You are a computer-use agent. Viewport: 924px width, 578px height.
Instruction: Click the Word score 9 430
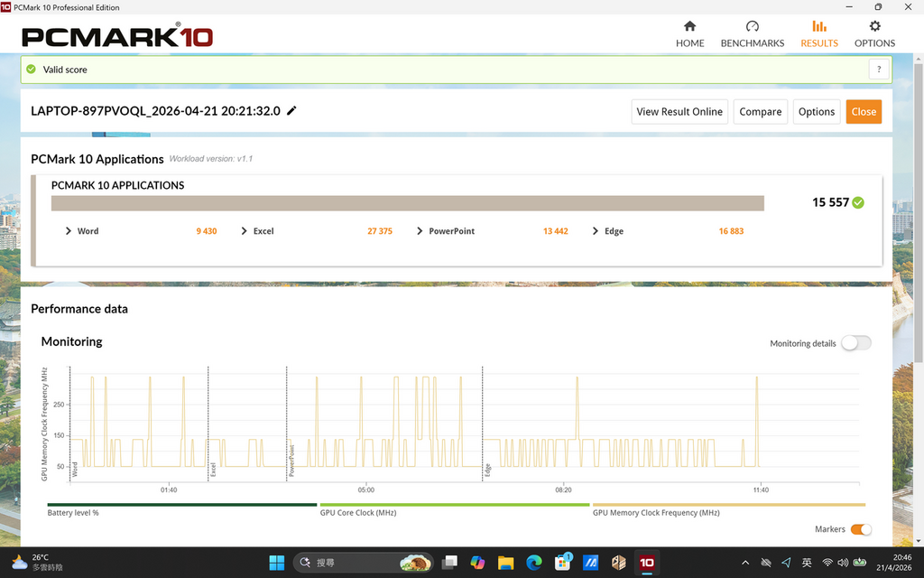click(x=207, y=231)
